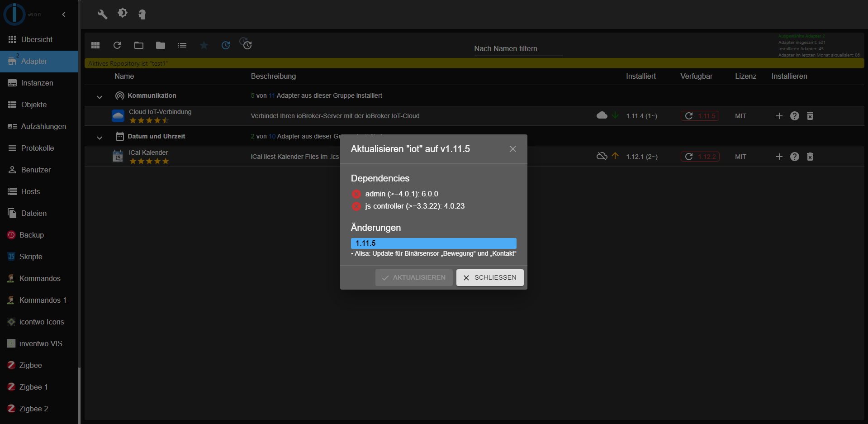Click the 'Nach Namen filtern' search field
This screenshot has height=424, width=868.
coord(517,48)
